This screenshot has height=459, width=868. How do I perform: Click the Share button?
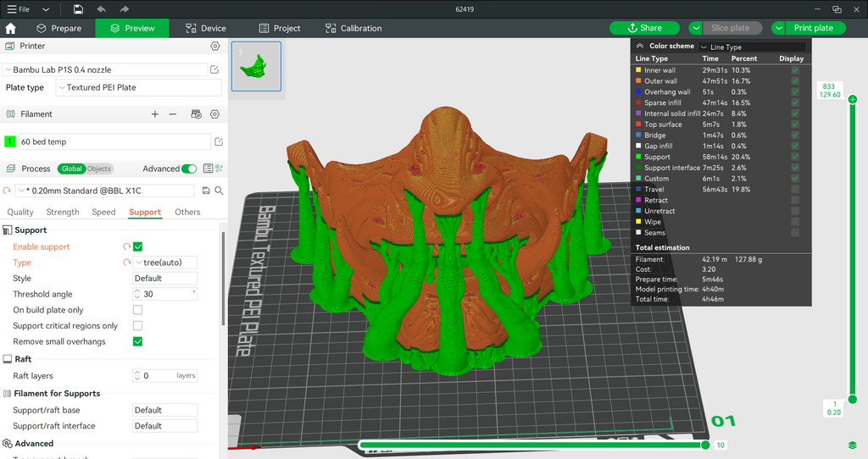click(645, 28)
